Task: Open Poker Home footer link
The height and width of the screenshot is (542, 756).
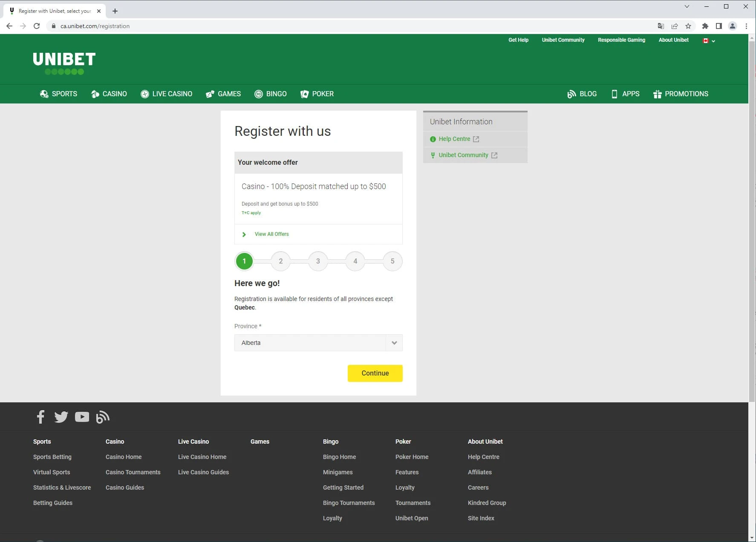Action: click(412, 457)
